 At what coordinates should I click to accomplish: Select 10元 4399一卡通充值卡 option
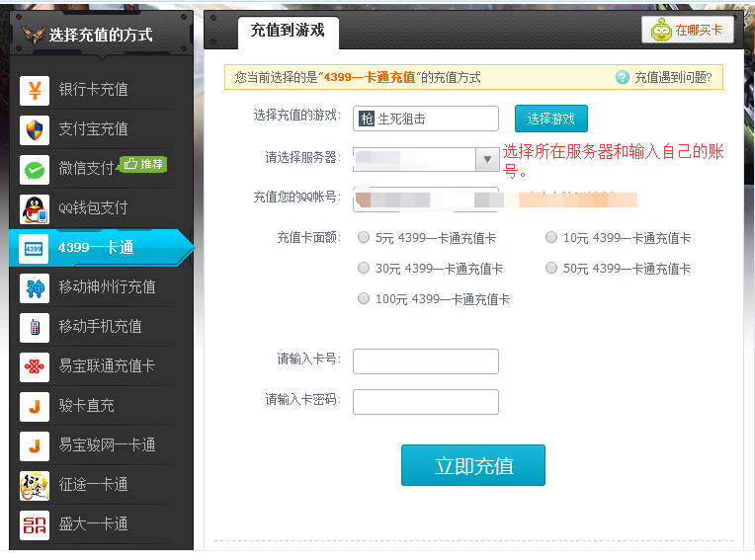tap(551, 237)
